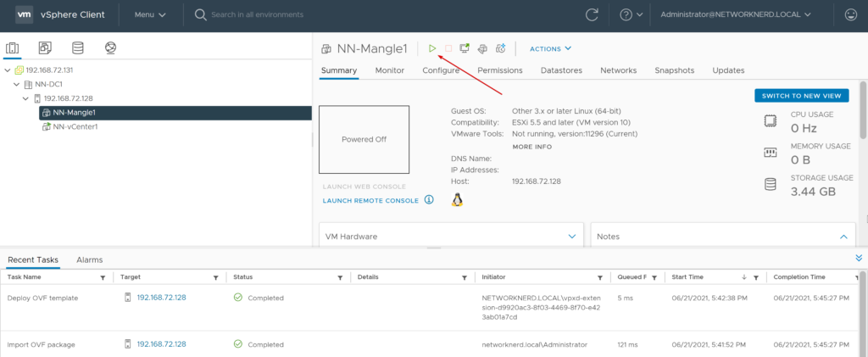Click the Linux penguin guest OS icon
868x357 pixels.
click(457, 200)
